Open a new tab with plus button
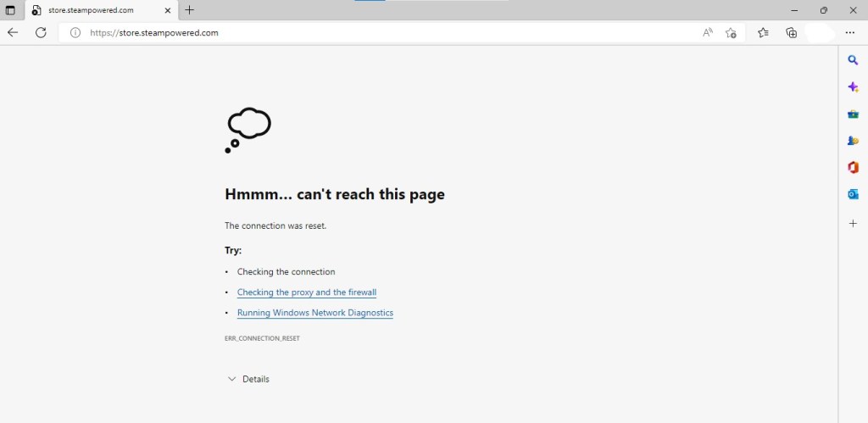This screenshot has width=868, height=423. point(189,10)
